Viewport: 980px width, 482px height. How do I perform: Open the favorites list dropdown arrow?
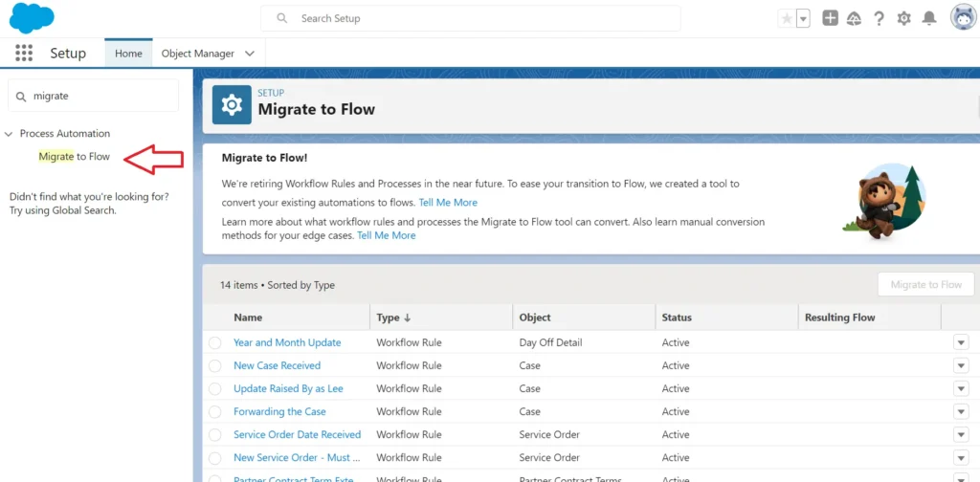tap(803, 19)
